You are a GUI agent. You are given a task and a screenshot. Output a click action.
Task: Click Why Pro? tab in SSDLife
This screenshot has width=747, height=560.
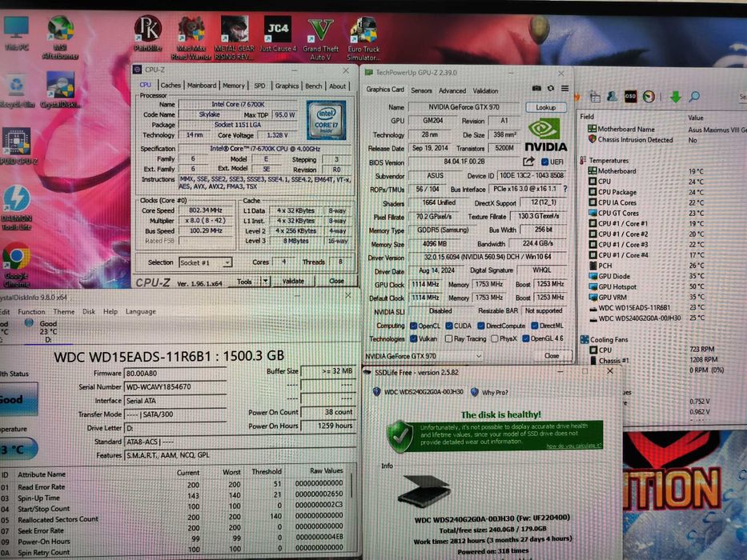point(490,392)
